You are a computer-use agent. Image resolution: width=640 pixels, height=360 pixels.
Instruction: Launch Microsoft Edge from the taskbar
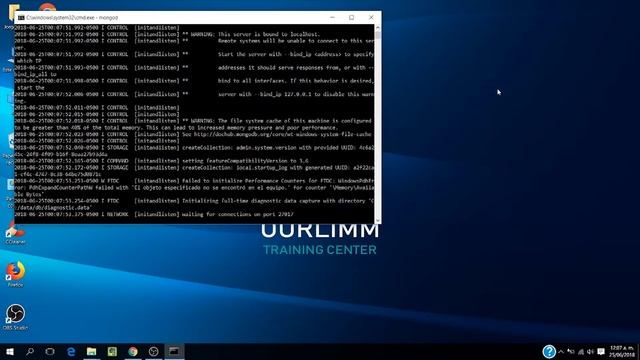pos(71,351)
